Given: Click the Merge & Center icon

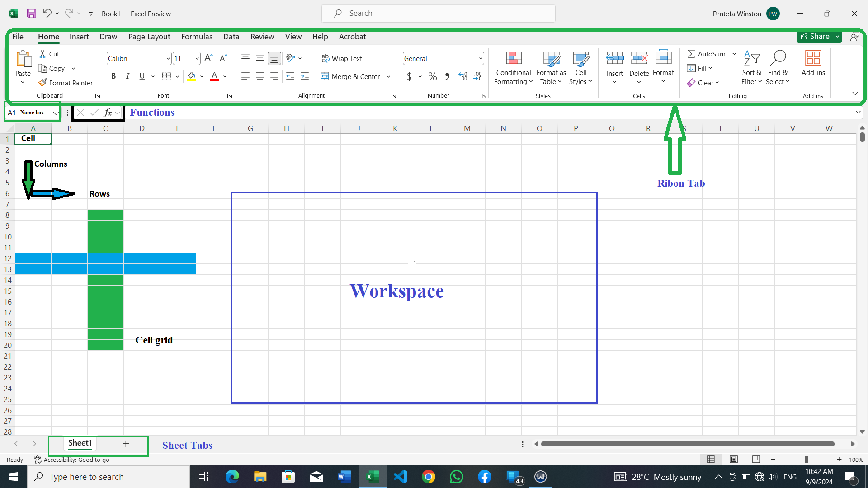Looking at the screenshot, I should coord(325,76).
